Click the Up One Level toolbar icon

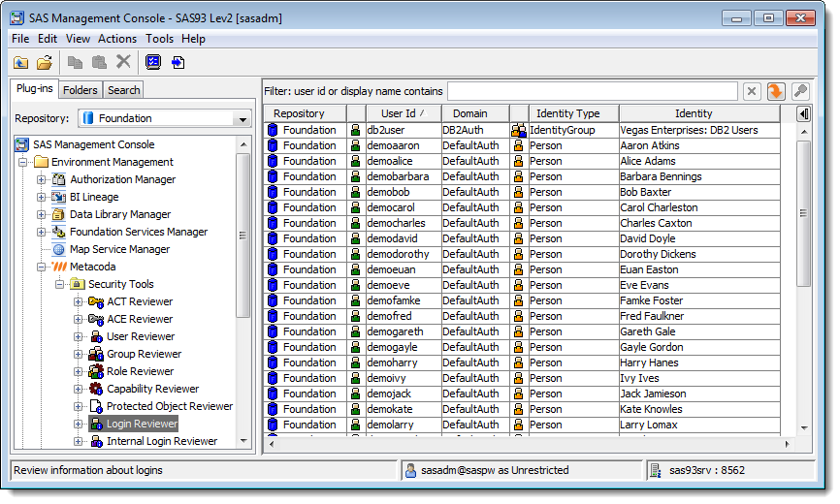(21, 63)
